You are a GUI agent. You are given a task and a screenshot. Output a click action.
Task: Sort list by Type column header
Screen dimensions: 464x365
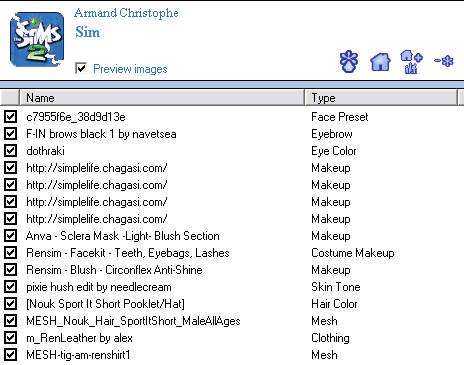click(x=382, y=98)
